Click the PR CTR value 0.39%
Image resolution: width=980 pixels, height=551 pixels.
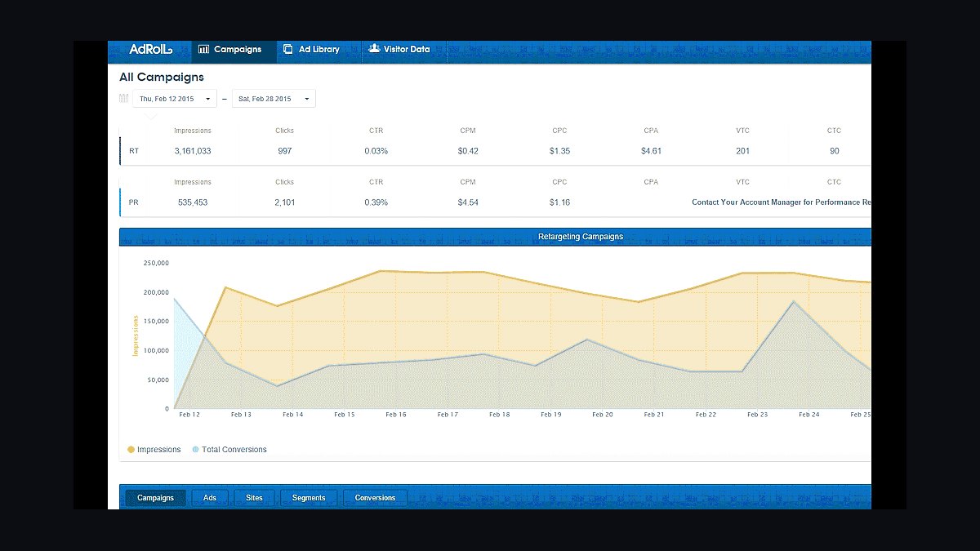[376, 202]
